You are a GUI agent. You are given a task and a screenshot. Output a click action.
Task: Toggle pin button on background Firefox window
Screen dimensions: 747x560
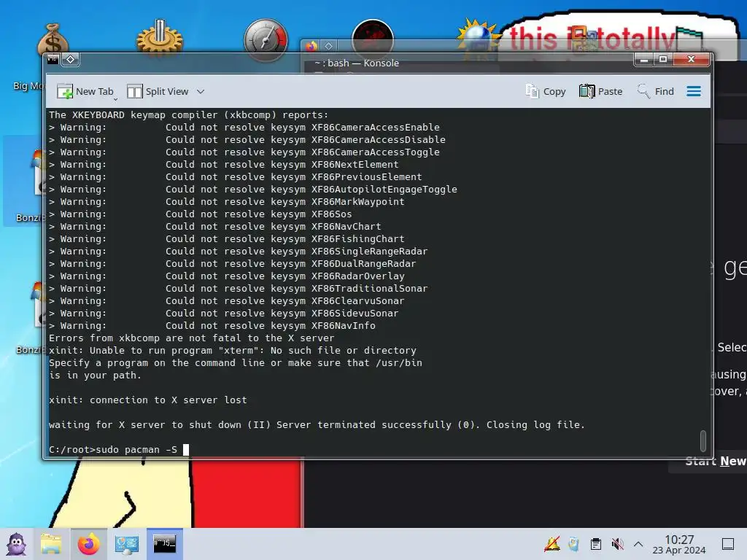(x=329, y=46)
